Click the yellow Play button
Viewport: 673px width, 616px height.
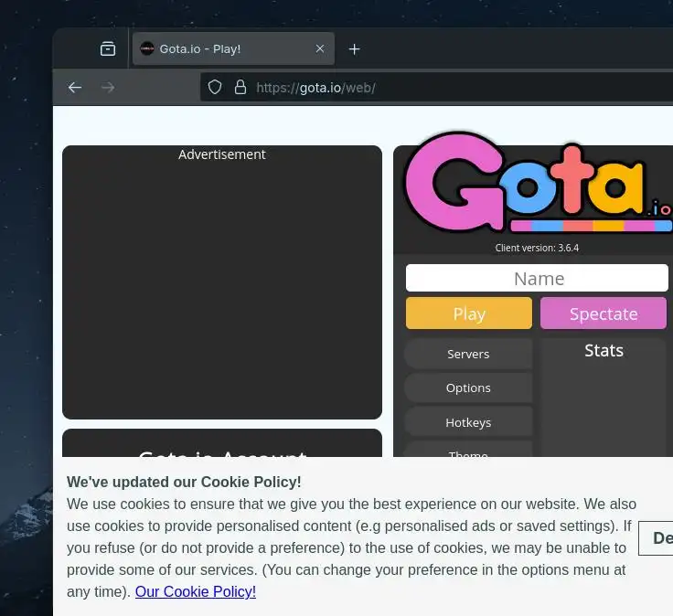click(x=469, y=313)
